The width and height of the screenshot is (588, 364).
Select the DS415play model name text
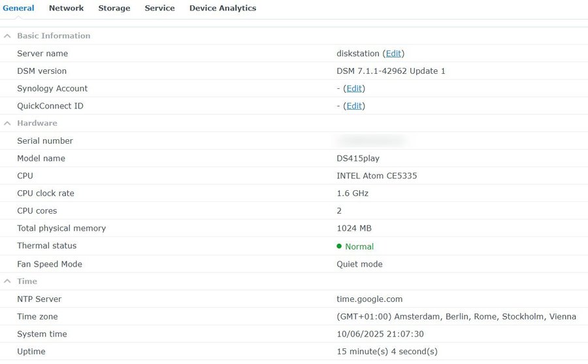pyautogui.click(x=358, y=159)
